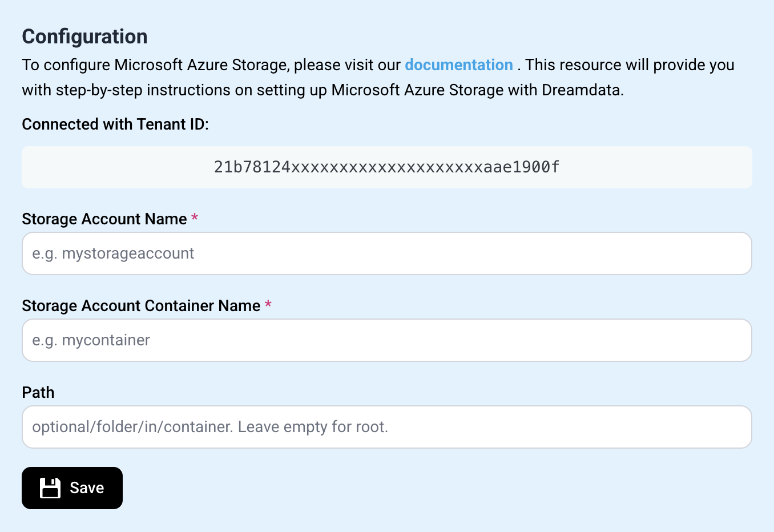774x532 pixels.
Task: Click the Configuration heading
Action: point(84,37)
